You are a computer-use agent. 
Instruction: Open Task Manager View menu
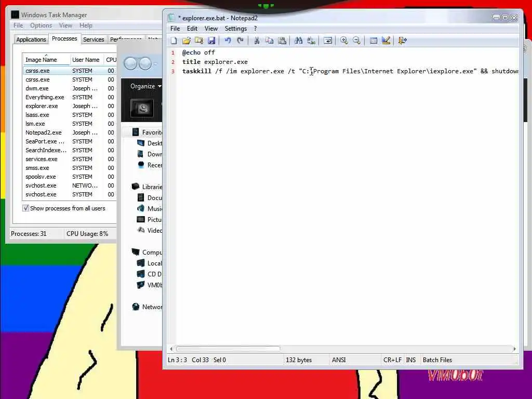click(x=65, y=25)
